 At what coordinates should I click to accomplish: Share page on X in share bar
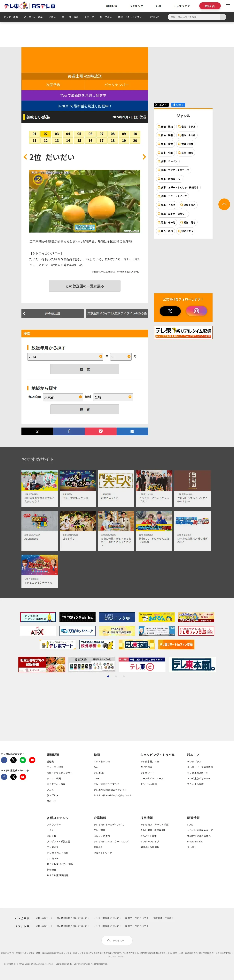point(37,431)
